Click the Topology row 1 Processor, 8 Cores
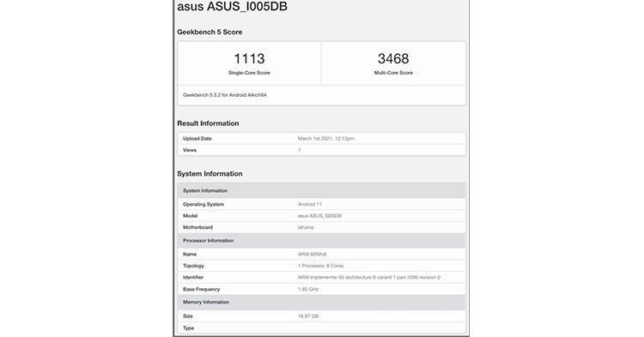Viewport: 644px width, 337px height. 322,266
